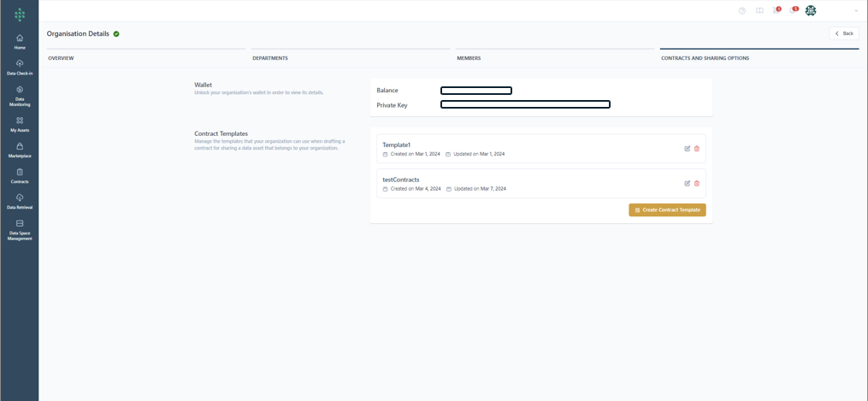Open Data Check-in from the sidebar
The image size is (868, 401).
[20, 67]
